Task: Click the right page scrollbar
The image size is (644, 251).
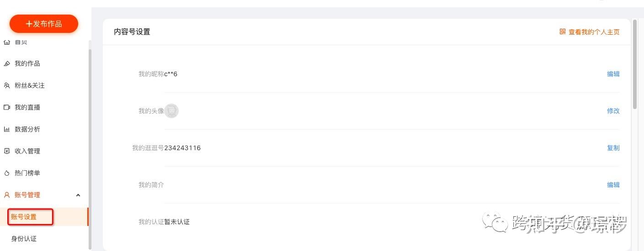Action: [635, 64]
